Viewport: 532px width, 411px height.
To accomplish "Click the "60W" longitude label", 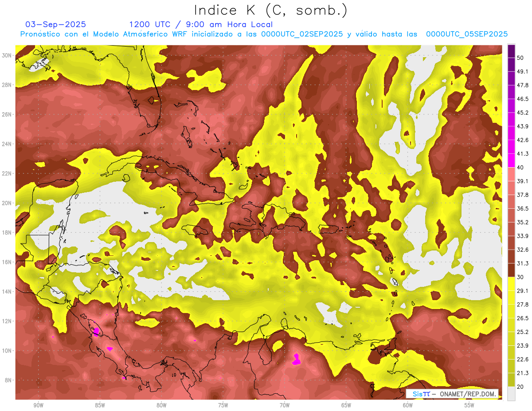I will 408,406.
